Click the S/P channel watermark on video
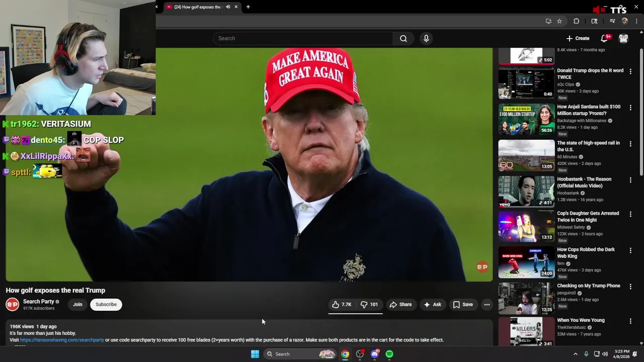This screenshot has width=644, height=362. click(482, 267)
